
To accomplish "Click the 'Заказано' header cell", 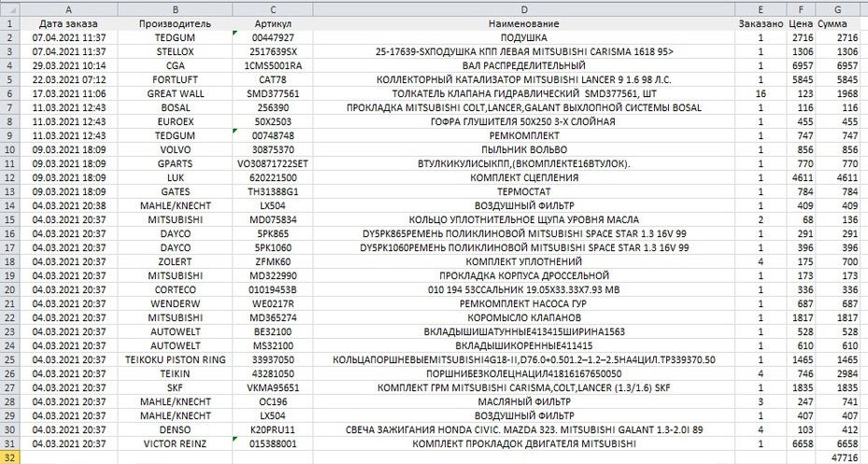I will [x=761, y=23].
